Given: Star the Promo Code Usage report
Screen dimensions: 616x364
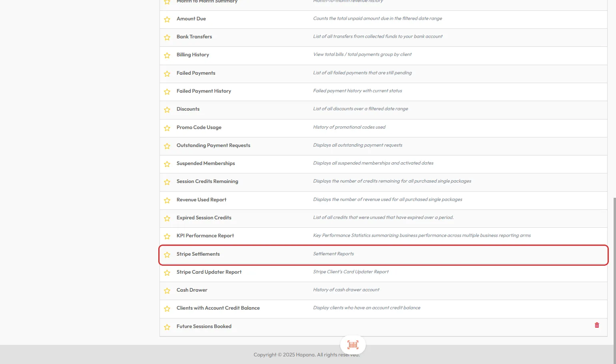Looking at the screenshot, I should (x=167, y=128).
